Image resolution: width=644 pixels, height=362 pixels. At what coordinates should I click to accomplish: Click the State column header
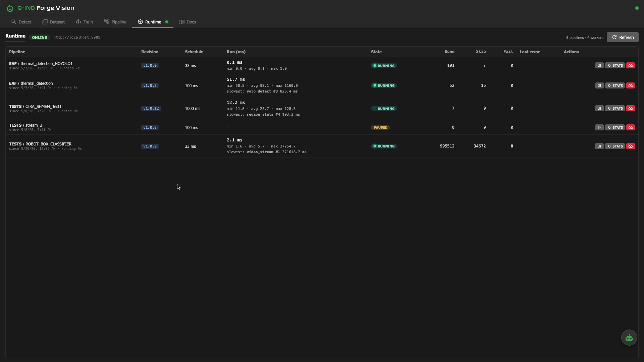(376, 52)
